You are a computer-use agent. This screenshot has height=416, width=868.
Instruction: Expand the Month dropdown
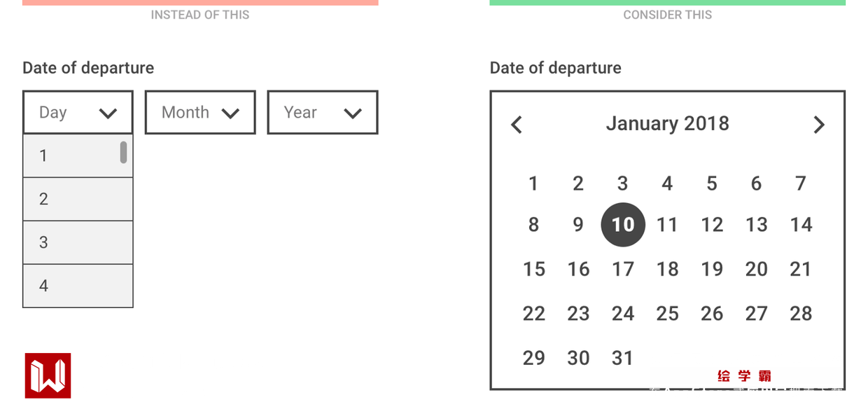[x=200, y=112]
